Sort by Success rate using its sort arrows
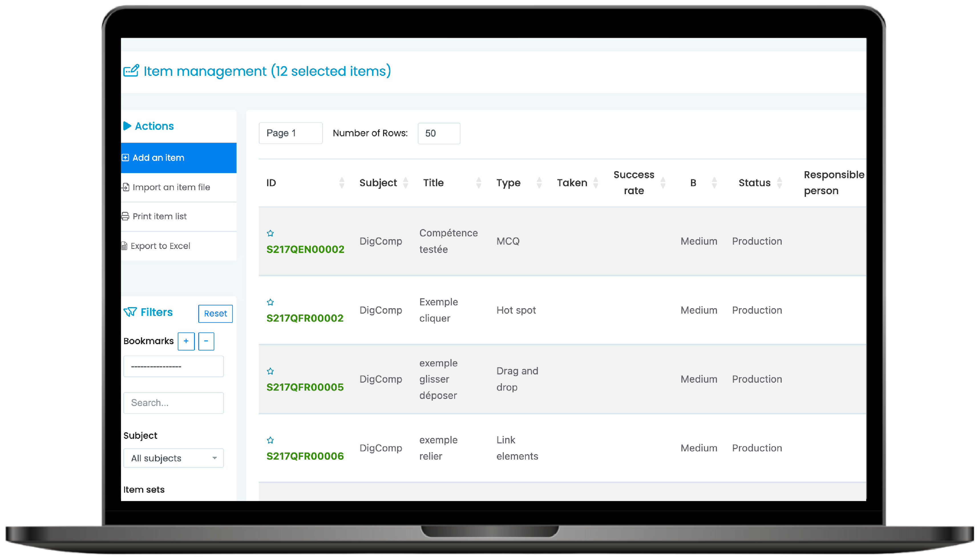The width and height of the screenshot is (978, 560). point(663,183)
